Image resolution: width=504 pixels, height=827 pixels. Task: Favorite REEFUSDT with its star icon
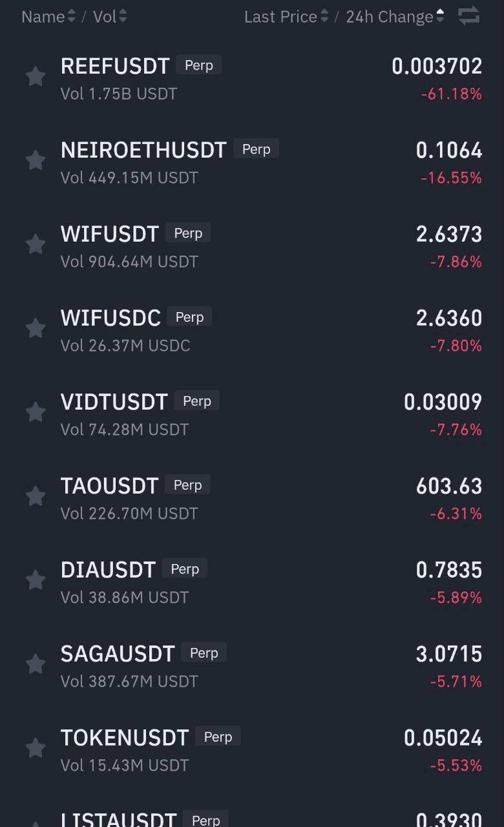click(x=36, y=76)
